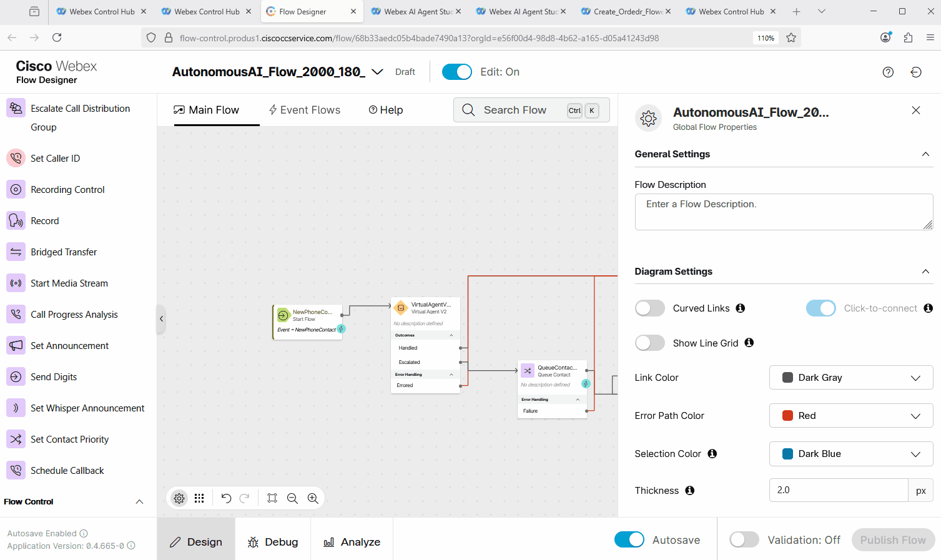Viewport: 941px width, 560px height.
Task: Enable the Curved Links toggle
Action: (x=650, y=308)
